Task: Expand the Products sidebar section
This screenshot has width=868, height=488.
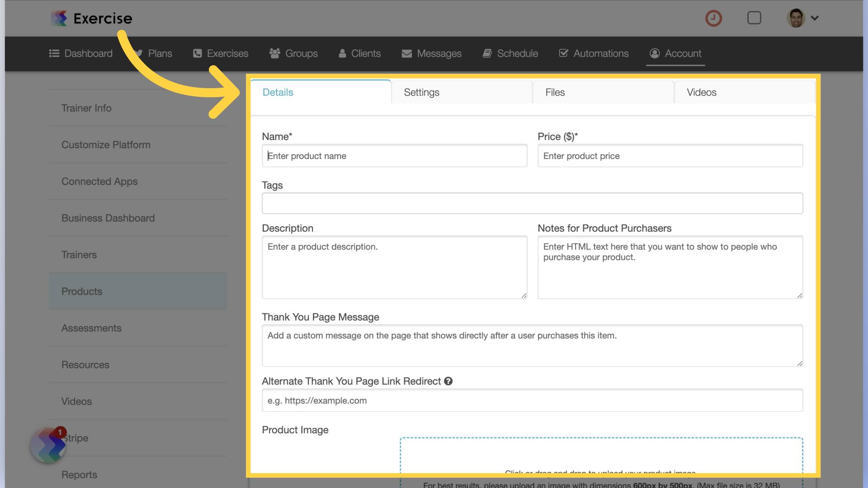Action: pyautogui.click(x=82, y=291)
